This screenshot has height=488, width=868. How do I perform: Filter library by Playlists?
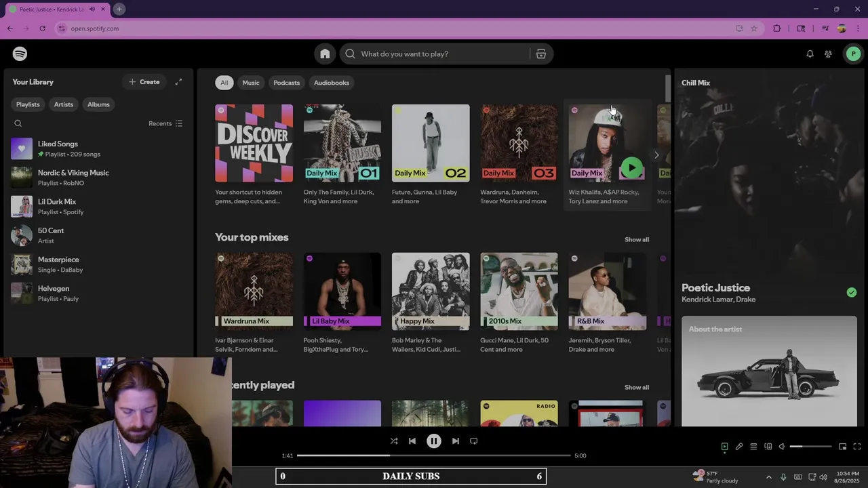pos(28,104)
